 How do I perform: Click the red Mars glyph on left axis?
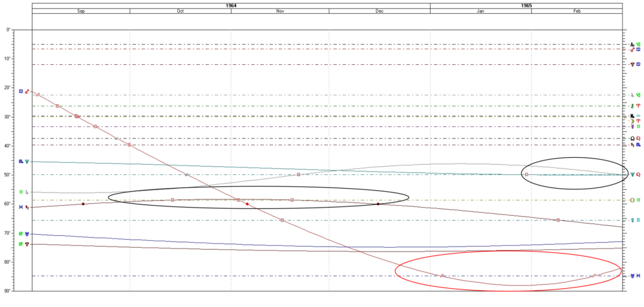click(26, 92)
